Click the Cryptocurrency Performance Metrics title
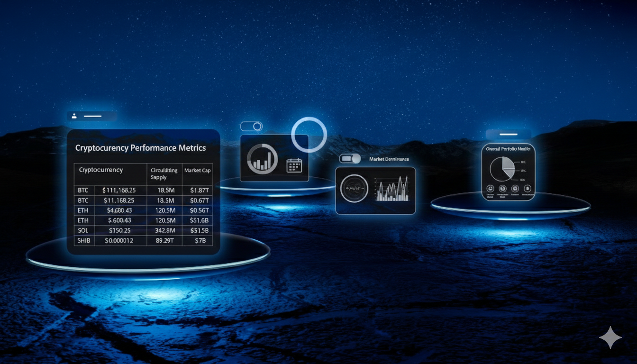637x364 pixels. coord(141,148)
